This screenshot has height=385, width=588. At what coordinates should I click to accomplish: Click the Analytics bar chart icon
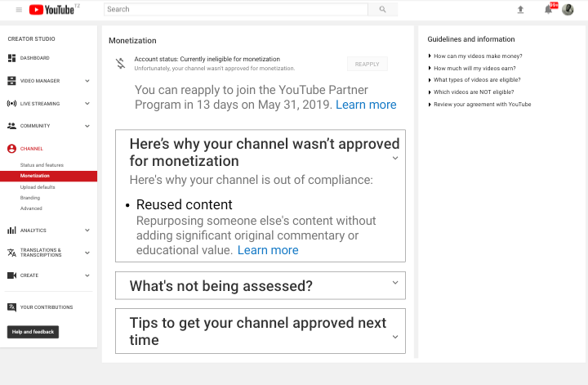click(11, 230)
